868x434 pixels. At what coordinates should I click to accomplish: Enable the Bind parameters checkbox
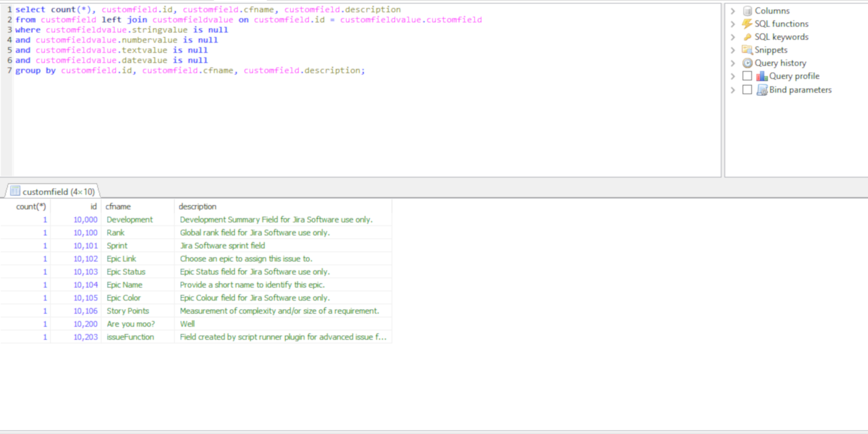[x=747, y=90]
